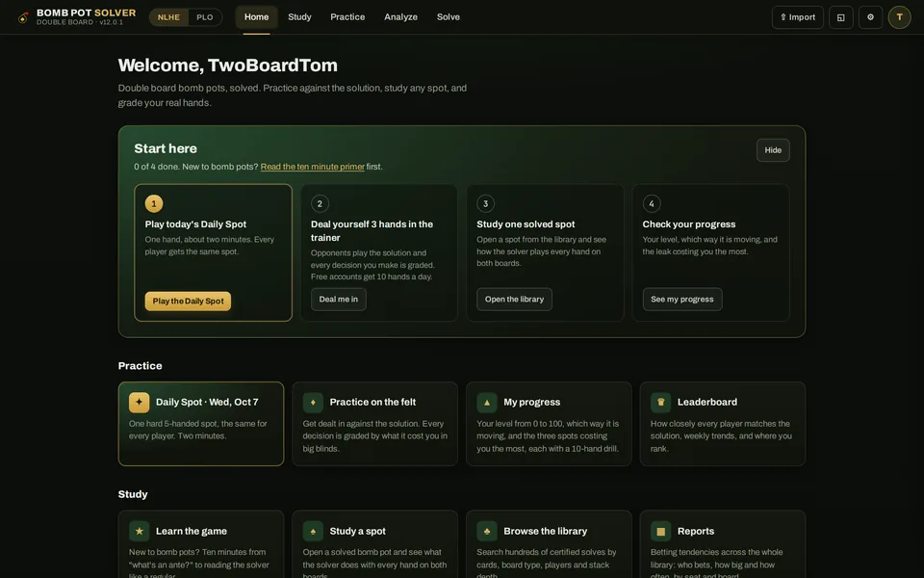Click Play the Daily Spot button
This screenshot has width=924, height=578.
(188, 301)
